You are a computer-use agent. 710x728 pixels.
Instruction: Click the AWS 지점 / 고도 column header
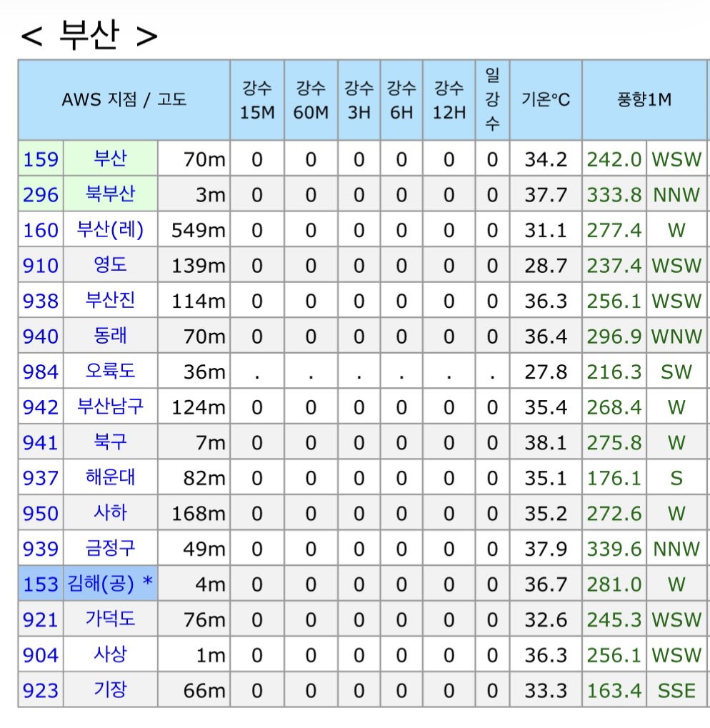point(124,100)
